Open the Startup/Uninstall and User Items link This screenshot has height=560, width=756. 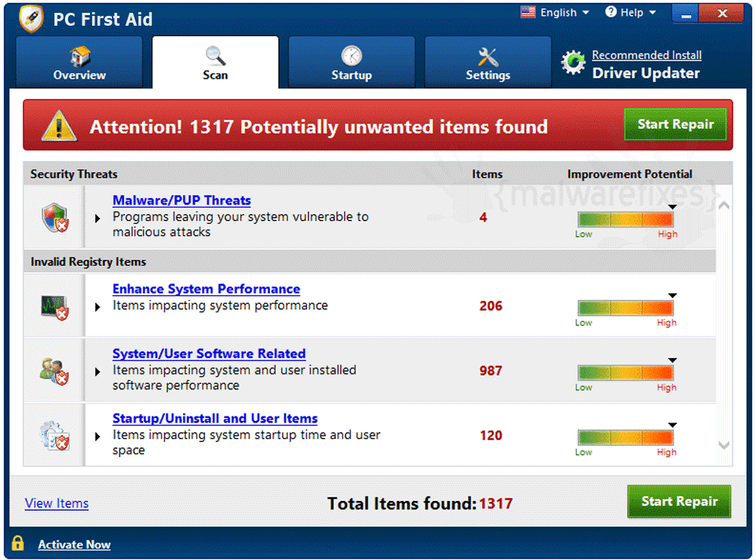pyautogui.click(x=215, y=419)
